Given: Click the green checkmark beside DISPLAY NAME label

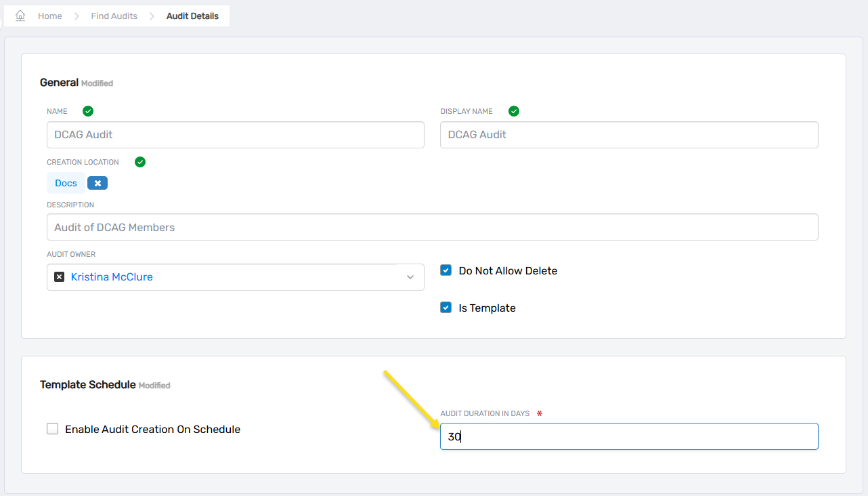Looking at the screenshot, I should coord(513,111).
